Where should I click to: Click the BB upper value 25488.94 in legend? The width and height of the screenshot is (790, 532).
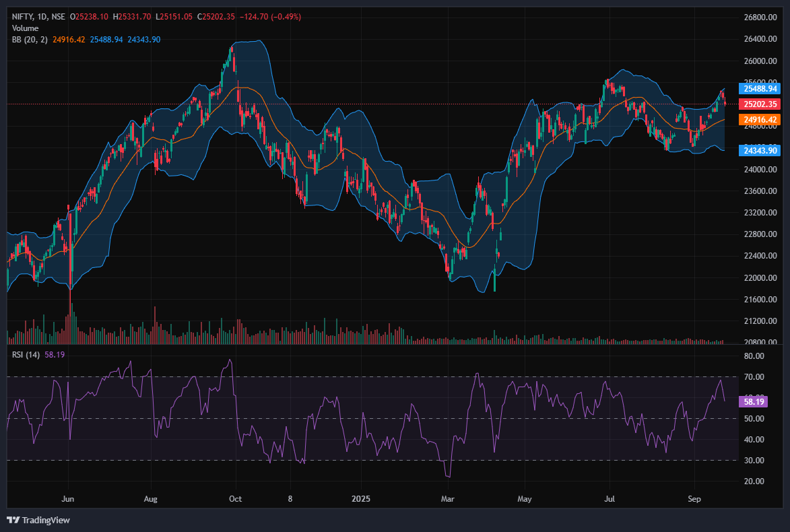click(x=106, y=39)
